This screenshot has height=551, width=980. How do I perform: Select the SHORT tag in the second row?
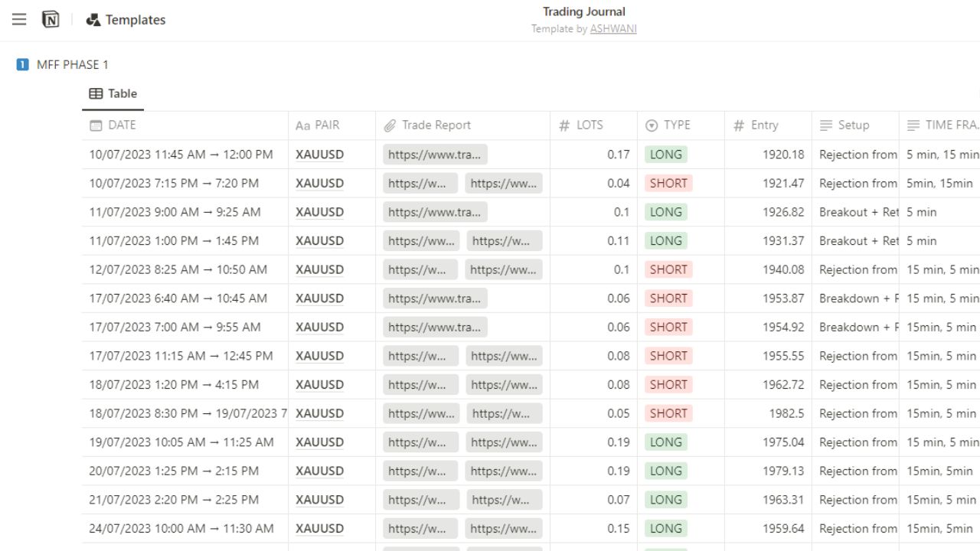pos(668,183)
